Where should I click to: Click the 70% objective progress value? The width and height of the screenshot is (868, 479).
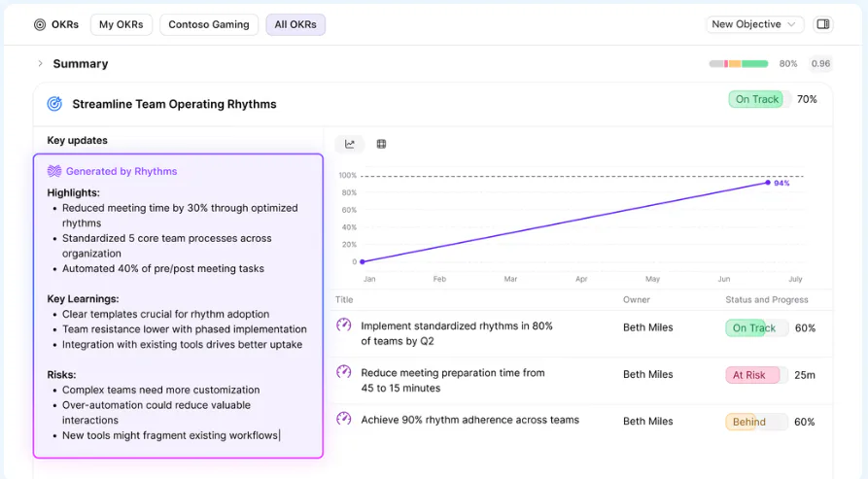(807, 99)
